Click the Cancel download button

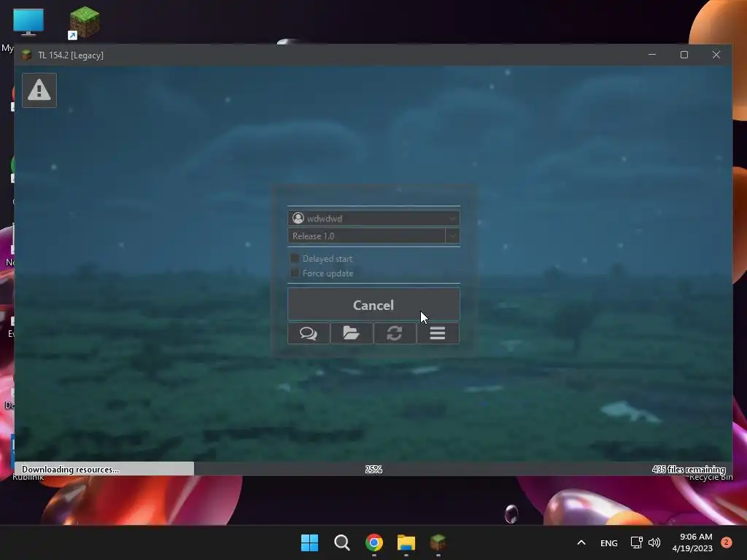click(x=373, y=305)
